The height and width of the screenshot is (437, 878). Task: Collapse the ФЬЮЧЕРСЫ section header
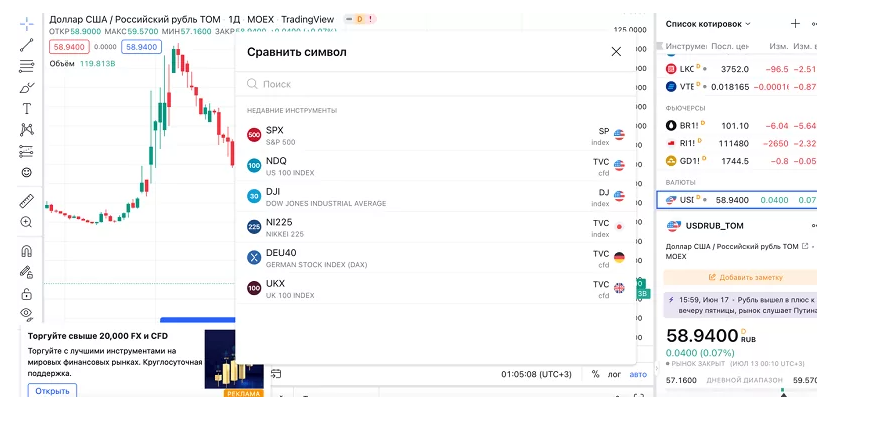coord(685,108)
